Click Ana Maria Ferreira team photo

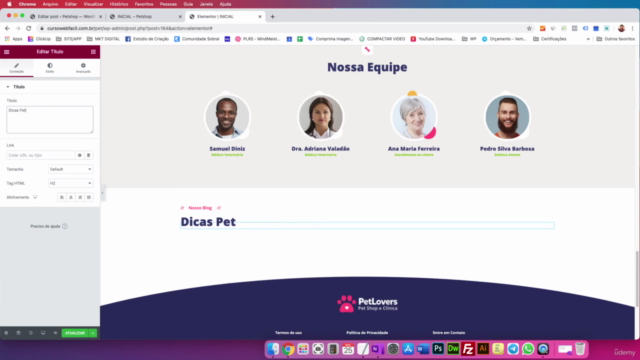pyautogui.click(x=414, y=117)
